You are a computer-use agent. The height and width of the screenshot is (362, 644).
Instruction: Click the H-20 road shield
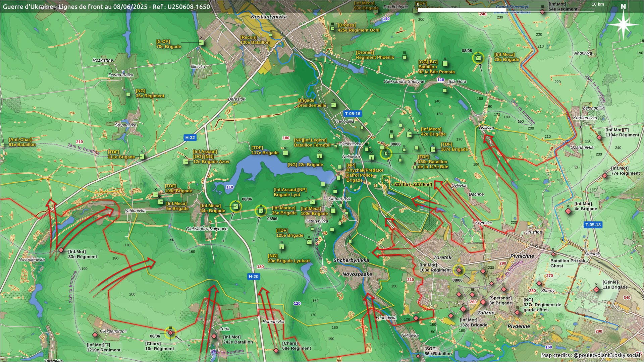[254, 277]
